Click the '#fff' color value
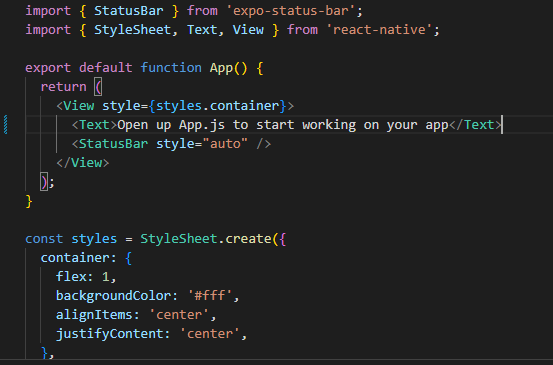This screenshot has width=553, height=365. click(210, 296)
